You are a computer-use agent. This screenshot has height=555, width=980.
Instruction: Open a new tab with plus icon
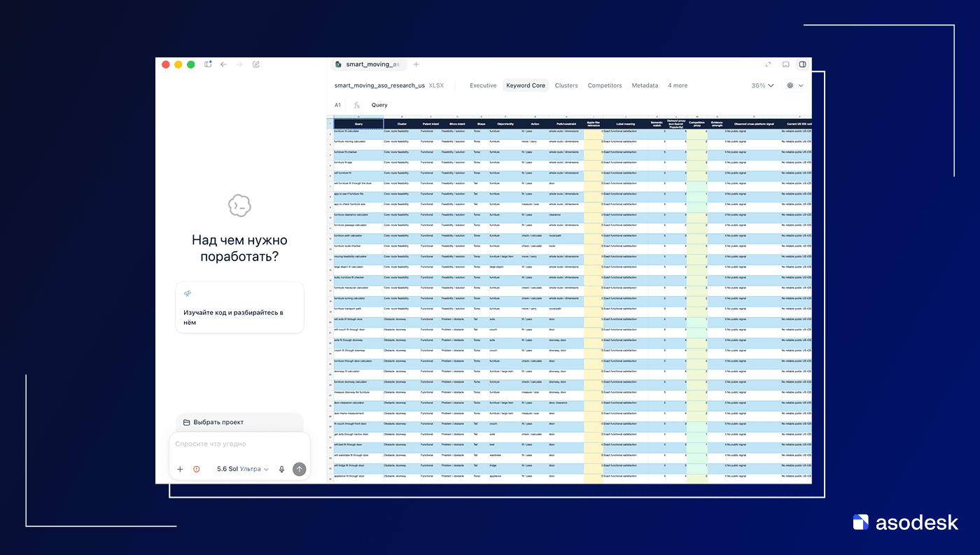click(x=416, y=64)
